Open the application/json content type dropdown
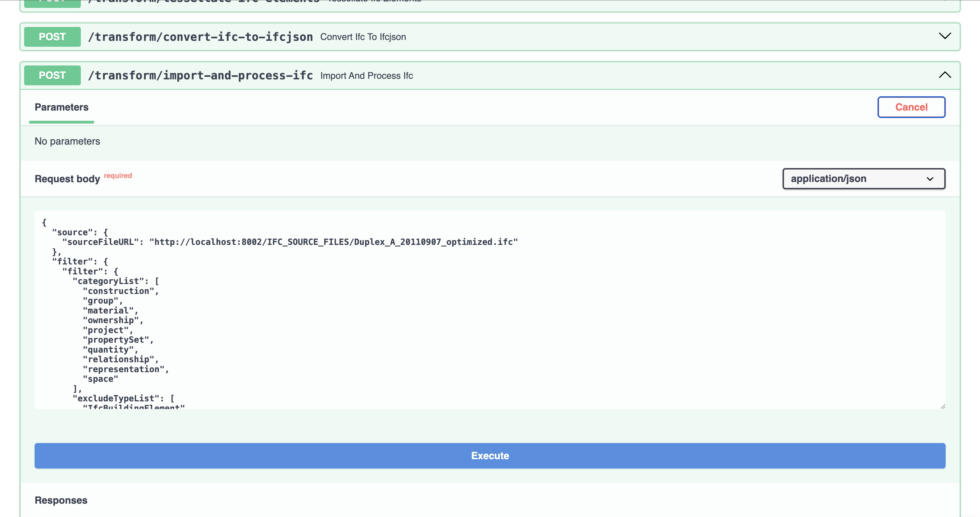 pyautogui.click(x=864, y=179)
